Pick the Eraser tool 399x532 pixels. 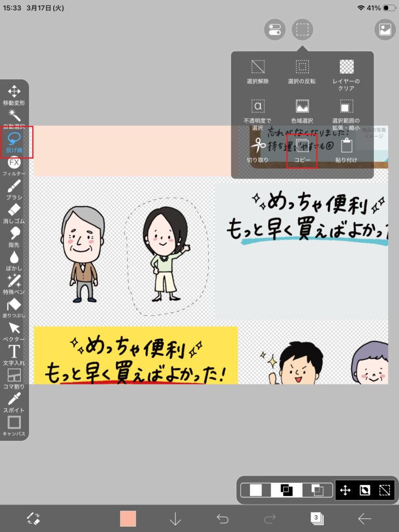[14, 212]
